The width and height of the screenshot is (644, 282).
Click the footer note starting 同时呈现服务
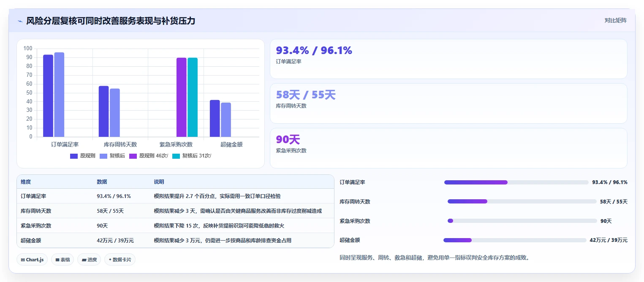click(435, 258)
